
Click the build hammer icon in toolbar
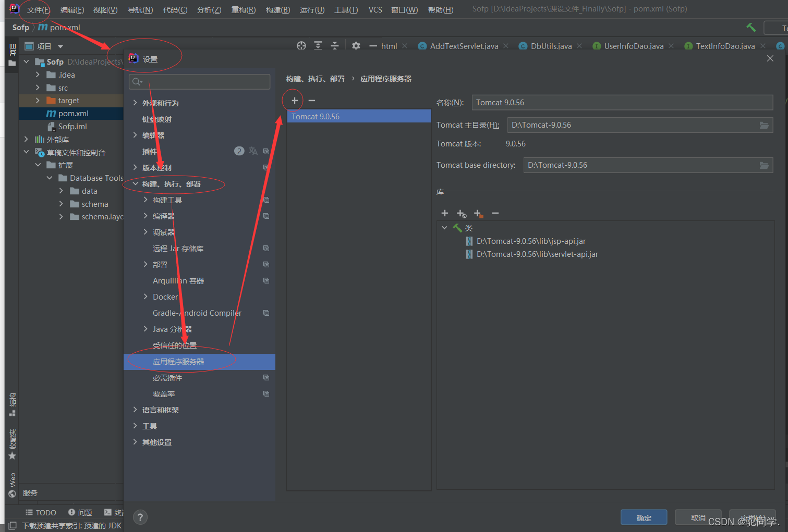click(751, 27)
